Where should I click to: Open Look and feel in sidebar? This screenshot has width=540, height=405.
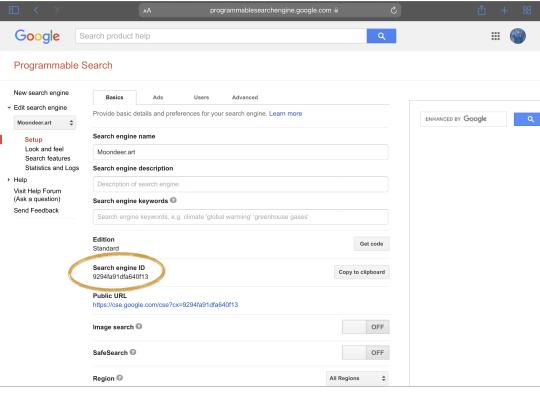tap(44, 149)
